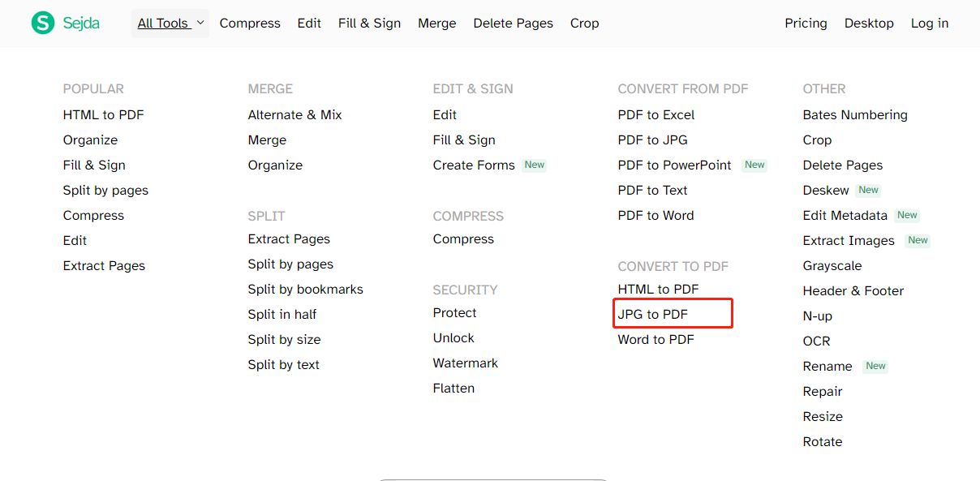Open the Alternate & Mix tool
Screen dimensions: 980x481
[295, 115]
